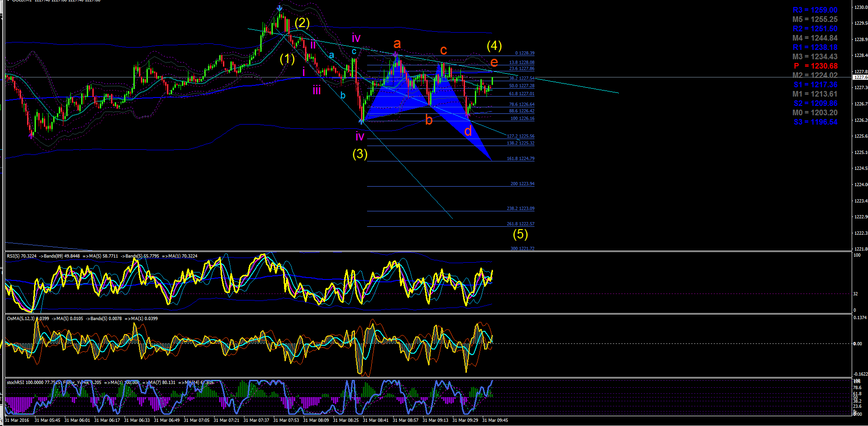Select the Fibonacci 261.8 1222.57 label
Image resolution: width=868 pixels, height=426 pixels.
point(521,224)
